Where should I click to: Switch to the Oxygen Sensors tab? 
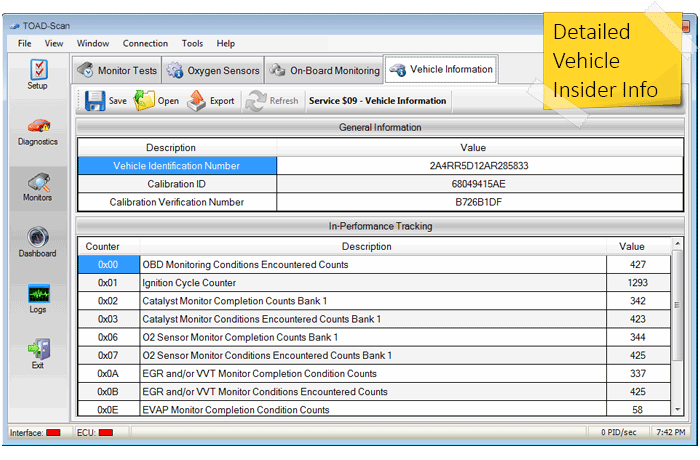213,70
